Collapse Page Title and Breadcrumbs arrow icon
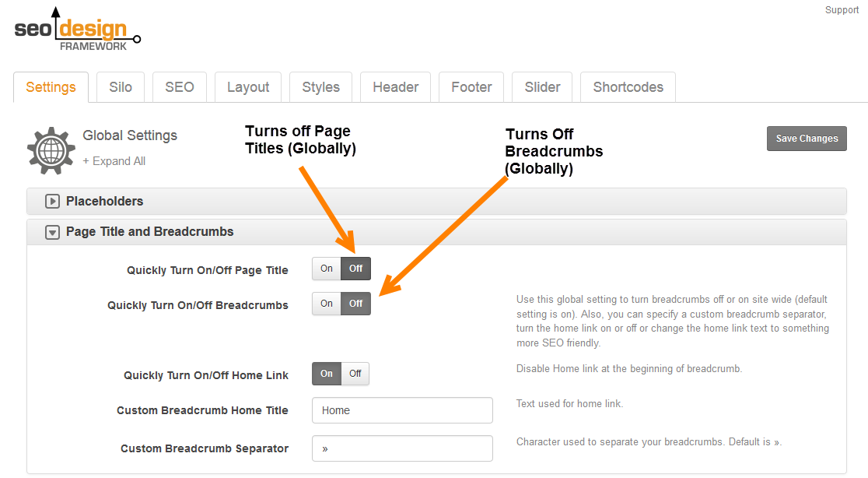The height and width of the screenshot is (478, 868). click(52, 232)
